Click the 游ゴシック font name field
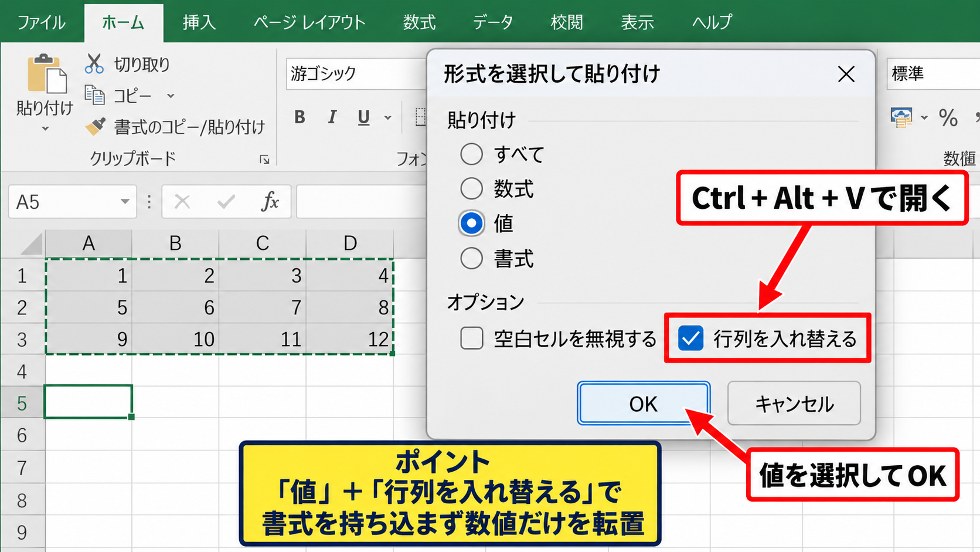Screen dimensions: 980x552 pos(356,74)
